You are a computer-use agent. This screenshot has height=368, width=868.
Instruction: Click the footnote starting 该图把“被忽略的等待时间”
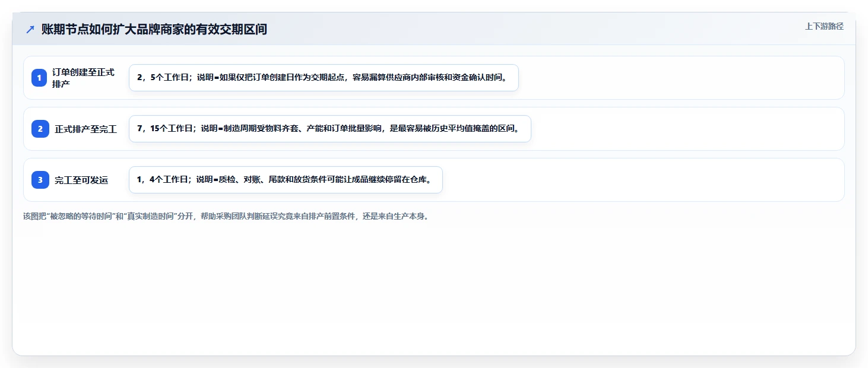click(226, 216)
